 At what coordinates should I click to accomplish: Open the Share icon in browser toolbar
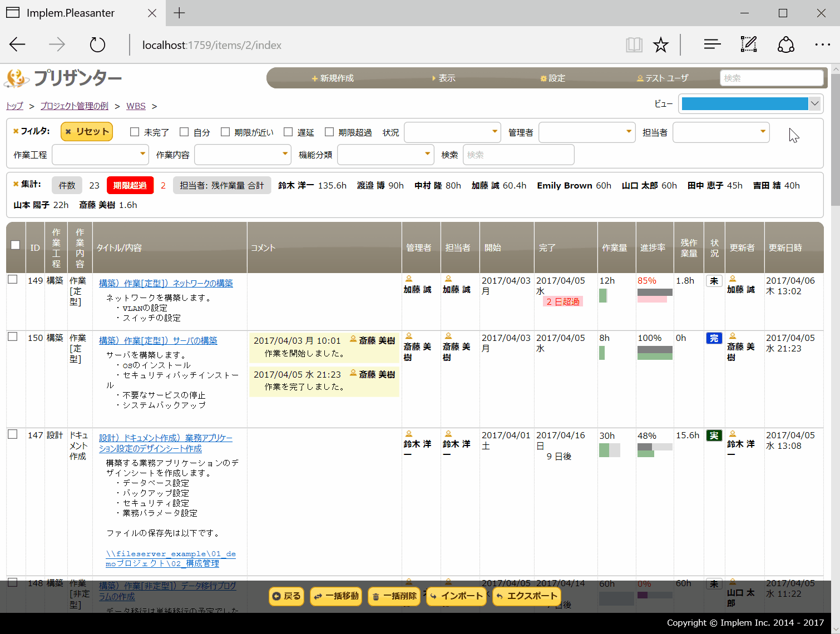(x=785, y=44)
